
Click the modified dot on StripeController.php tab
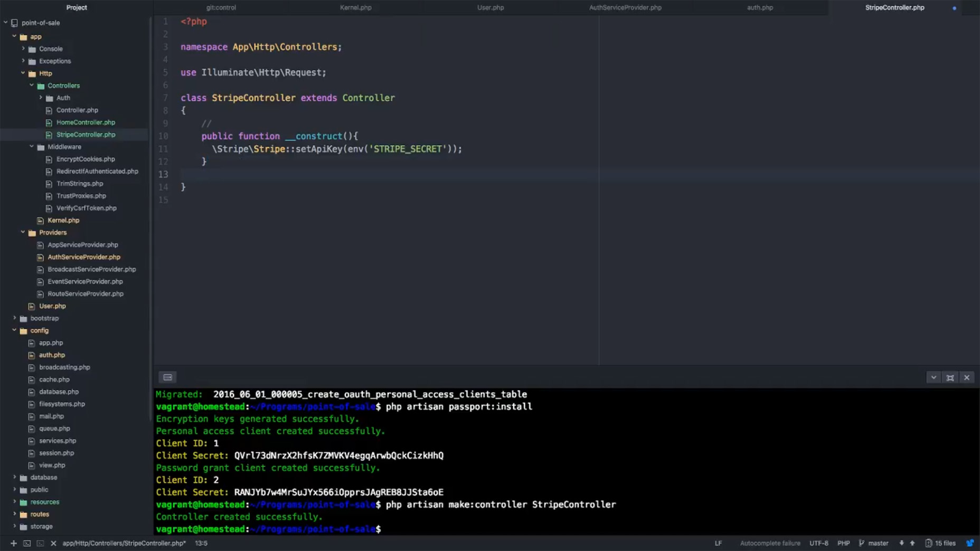point(954,8)
